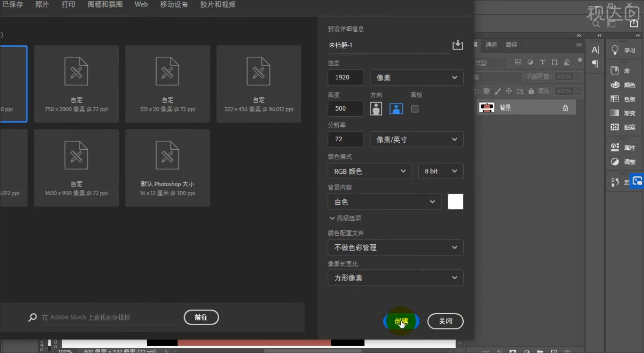Image resolution: width=644 pixels, height=353 pixels.
Task: Enable the Artboards checkbox
Action: pyautogui.click(x=415, y=109)
